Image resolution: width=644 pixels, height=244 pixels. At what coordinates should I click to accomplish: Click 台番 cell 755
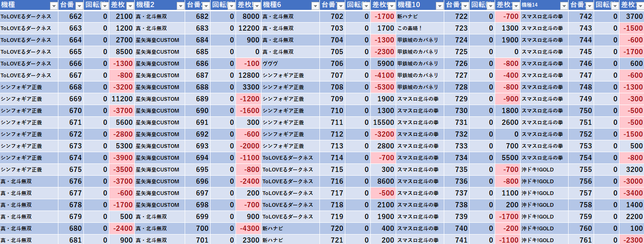[581, 170]
